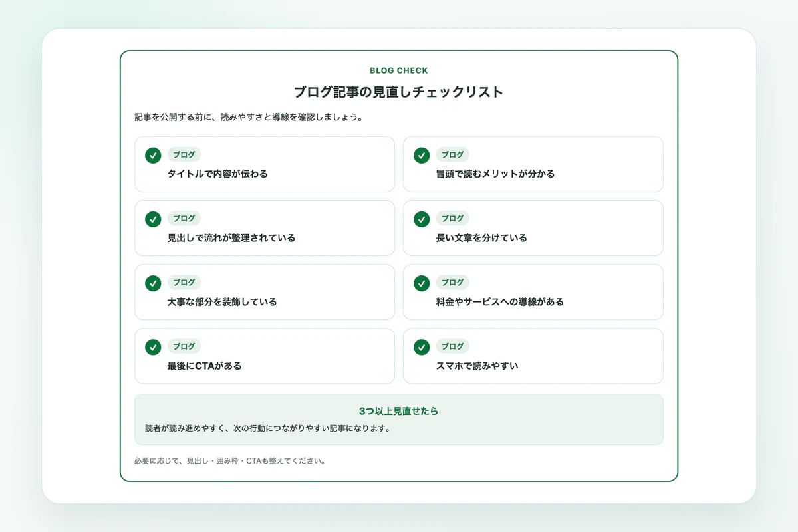Click the ブログ tag above 見出しで流れが整理されている
Image resolution: width=798 pixels, height=532 pixels.
click(184, 219)
